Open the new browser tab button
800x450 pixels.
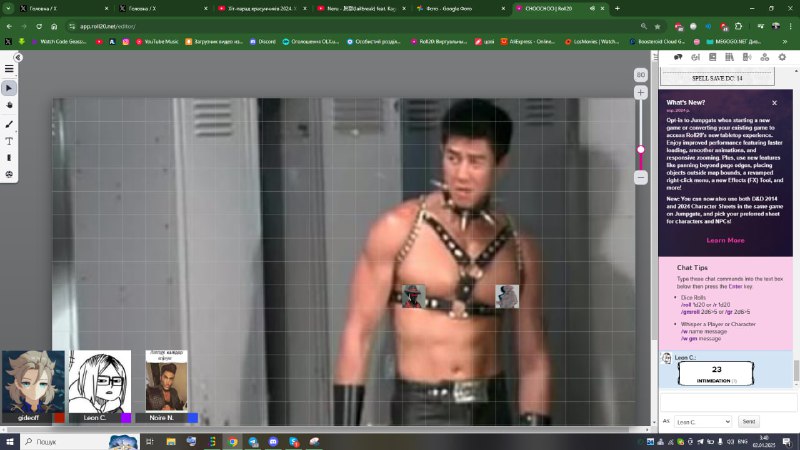tap(617, 8)
